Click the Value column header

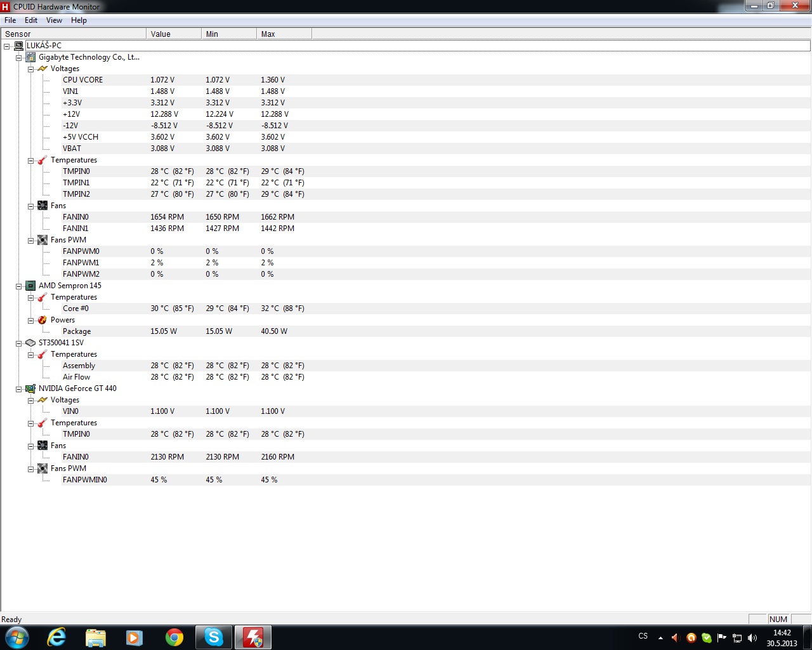174,34
